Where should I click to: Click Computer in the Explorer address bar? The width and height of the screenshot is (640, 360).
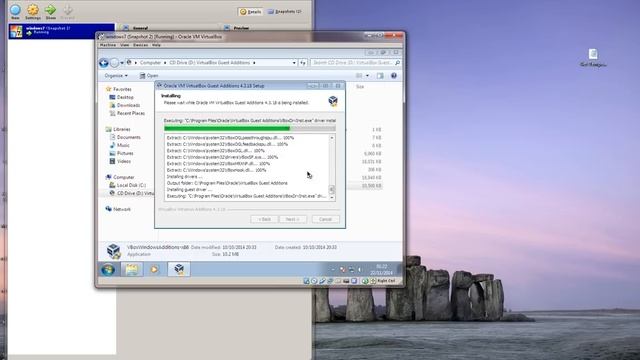click(150, 63)
